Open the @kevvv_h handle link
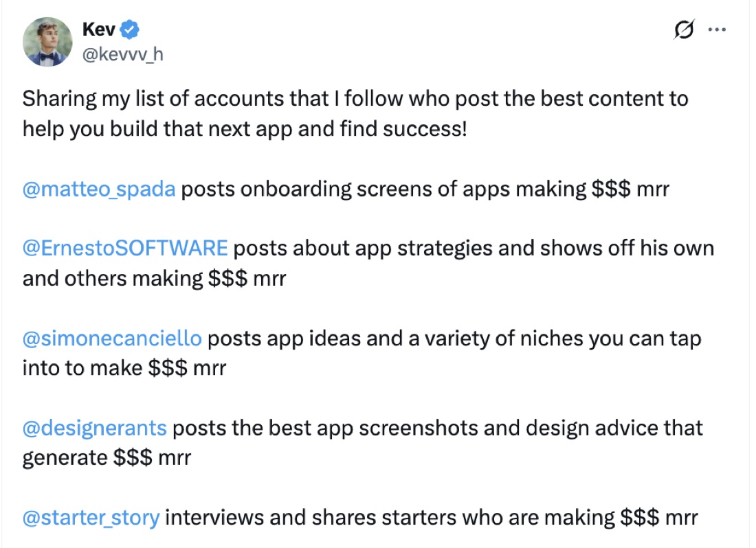Image resolution: width=756 pixels, height=548 pixels. pyautogui.click(x=123, y=54)
